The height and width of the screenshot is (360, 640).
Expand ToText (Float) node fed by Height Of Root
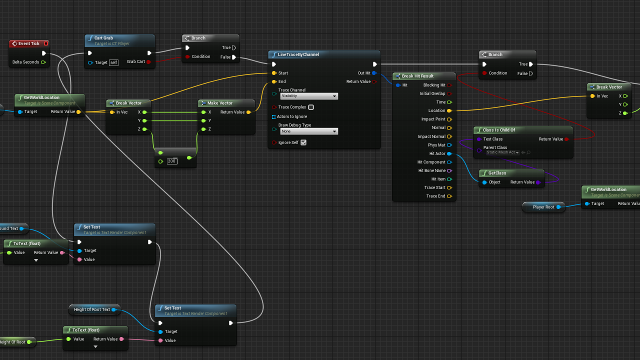(x=96, y=347)
